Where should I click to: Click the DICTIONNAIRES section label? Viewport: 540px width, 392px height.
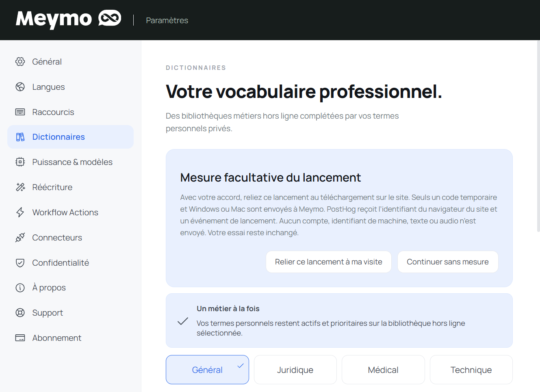(x=196, y=68)
